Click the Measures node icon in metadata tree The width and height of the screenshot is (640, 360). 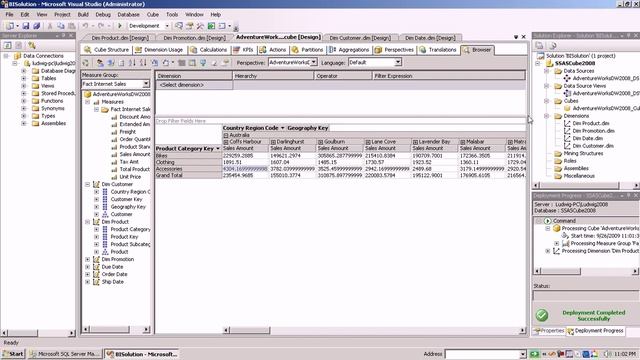click(96, 102)
